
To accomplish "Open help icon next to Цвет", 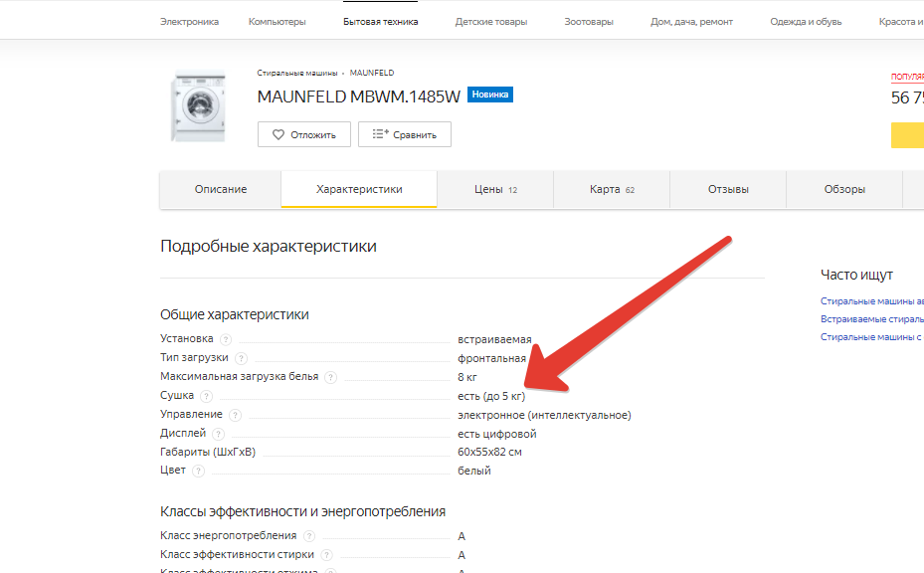I will [199, 471].
